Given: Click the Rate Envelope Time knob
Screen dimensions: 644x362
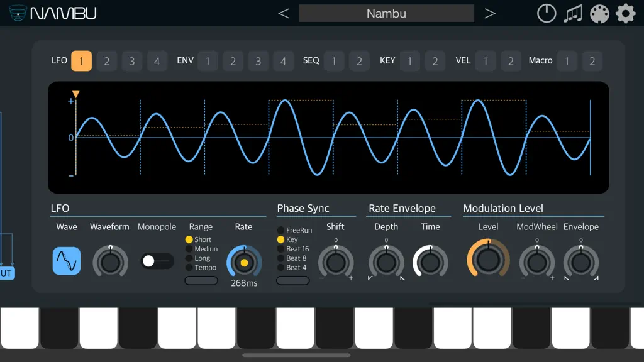Looking at the screenshot, I should pyautogui.click(x=430, y=262).
